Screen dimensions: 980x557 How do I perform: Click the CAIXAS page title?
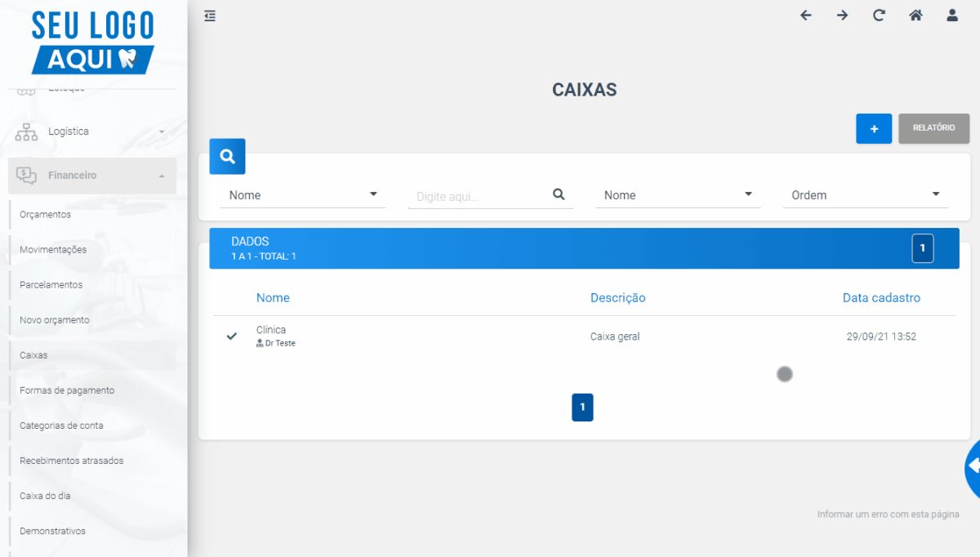(x=584, y=90)
